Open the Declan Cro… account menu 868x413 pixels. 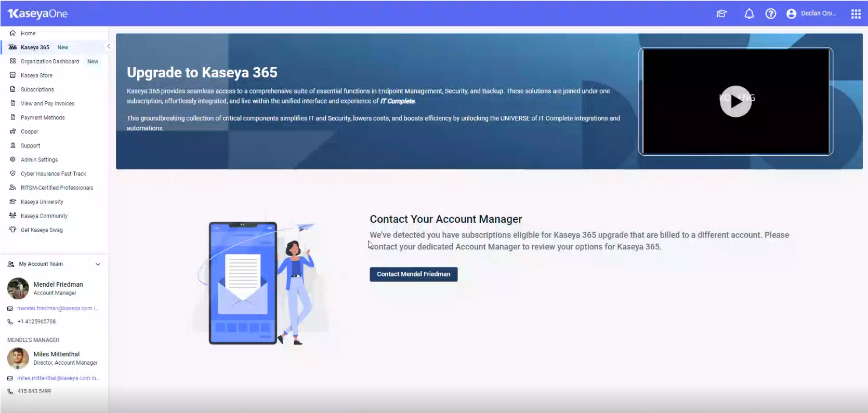pyautogui.click(x=818, y=14)
